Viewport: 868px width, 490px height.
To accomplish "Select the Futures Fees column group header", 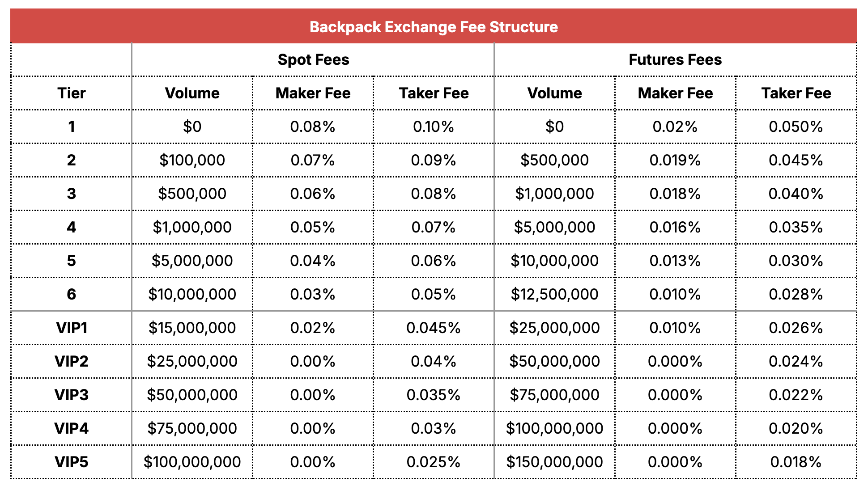I will tap(675, 59).
